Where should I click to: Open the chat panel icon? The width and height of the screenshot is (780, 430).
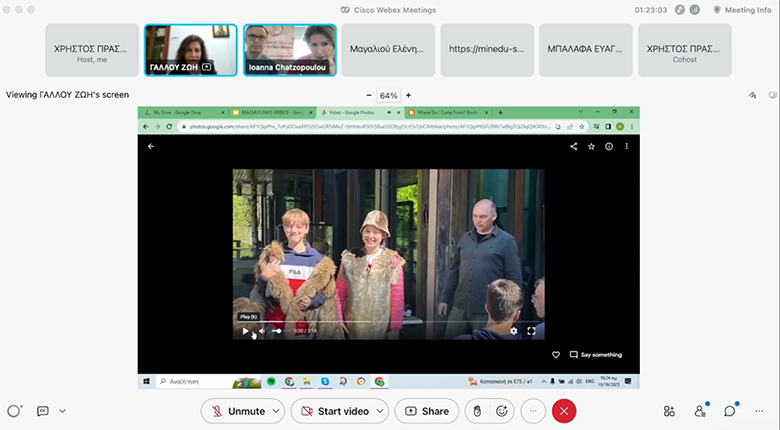[730, 411]
